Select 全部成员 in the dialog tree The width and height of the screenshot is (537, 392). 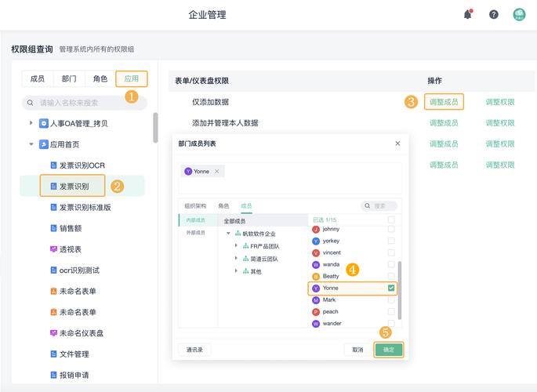[x=263, y=221]
